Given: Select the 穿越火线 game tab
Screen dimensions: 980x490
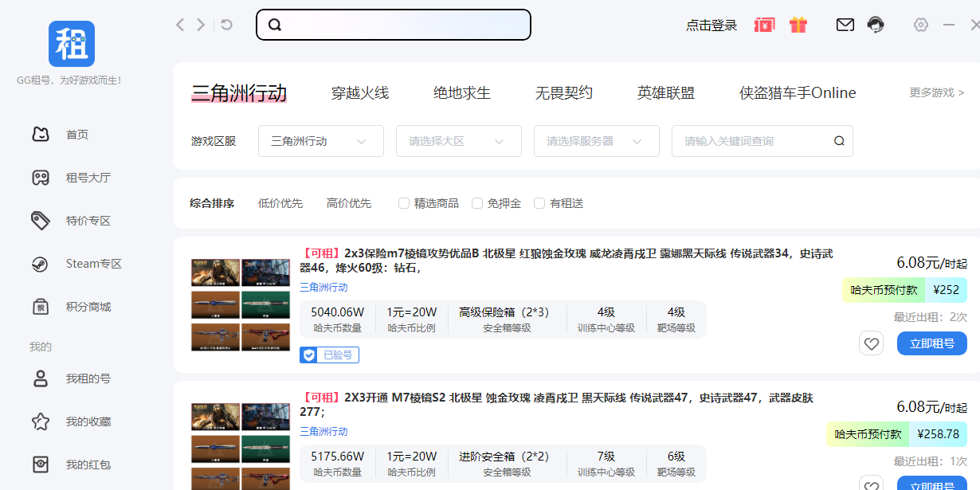Looking at the screenshot, I should pos(360,92).
